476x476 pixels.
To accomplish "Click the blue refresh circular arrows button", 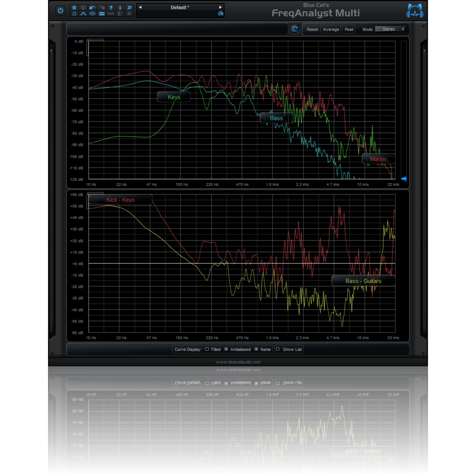I will [295, 29].
